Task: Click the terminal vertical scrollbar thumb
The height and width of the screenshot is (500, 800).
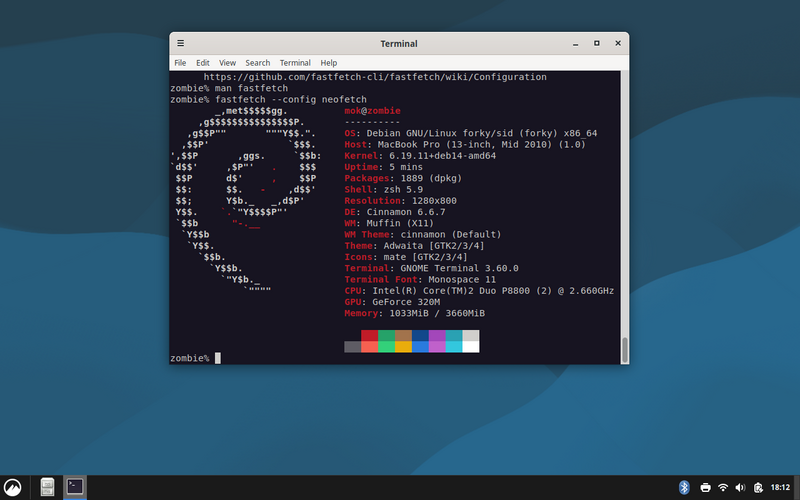Action: pyautogui.click(x=624, y=349)
